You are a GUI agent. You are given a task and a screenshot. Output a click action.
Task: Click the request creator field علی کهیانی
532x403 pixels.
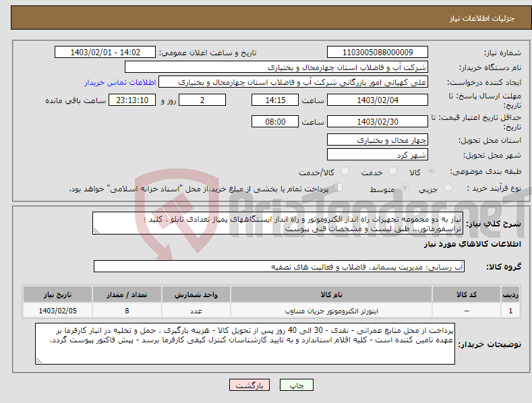click(293, 82)
